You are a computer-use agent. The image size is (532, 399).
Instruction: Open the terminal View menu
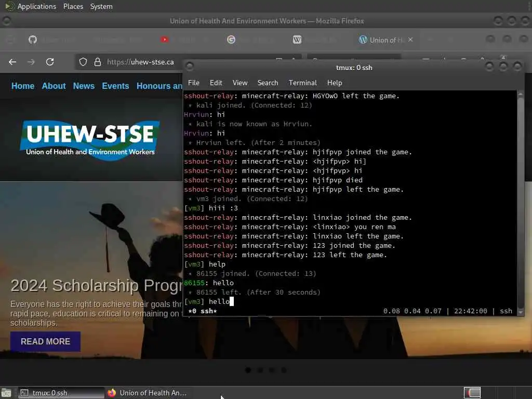coord(240,83)
